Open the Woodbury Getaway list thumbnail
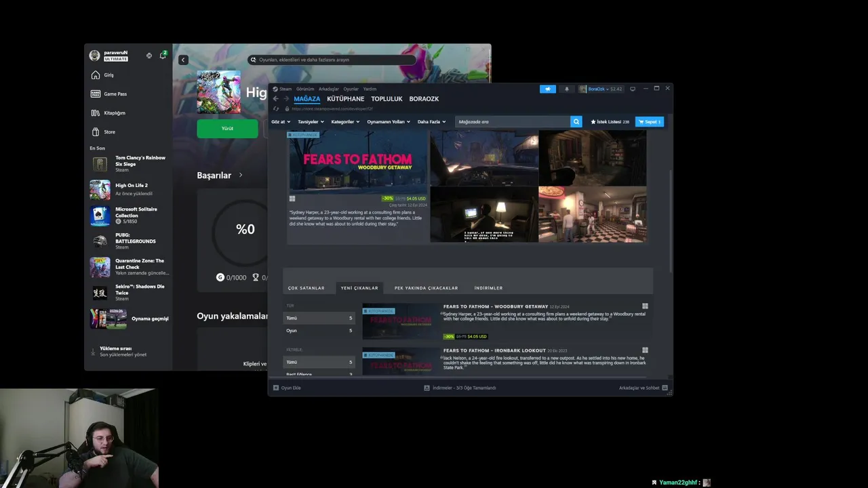This screenshot has width=868, height=488. (401, 321)
